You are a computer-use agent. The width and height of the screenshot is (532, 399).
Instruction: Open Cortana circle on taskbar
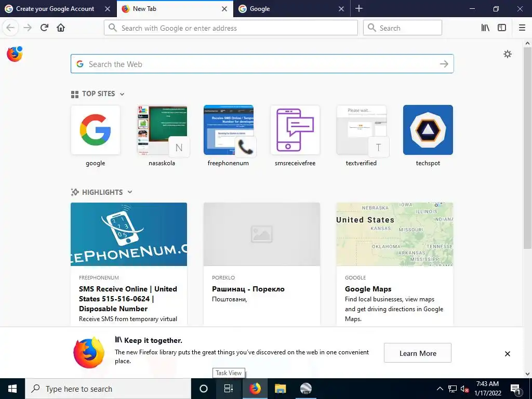pos(203,389)
